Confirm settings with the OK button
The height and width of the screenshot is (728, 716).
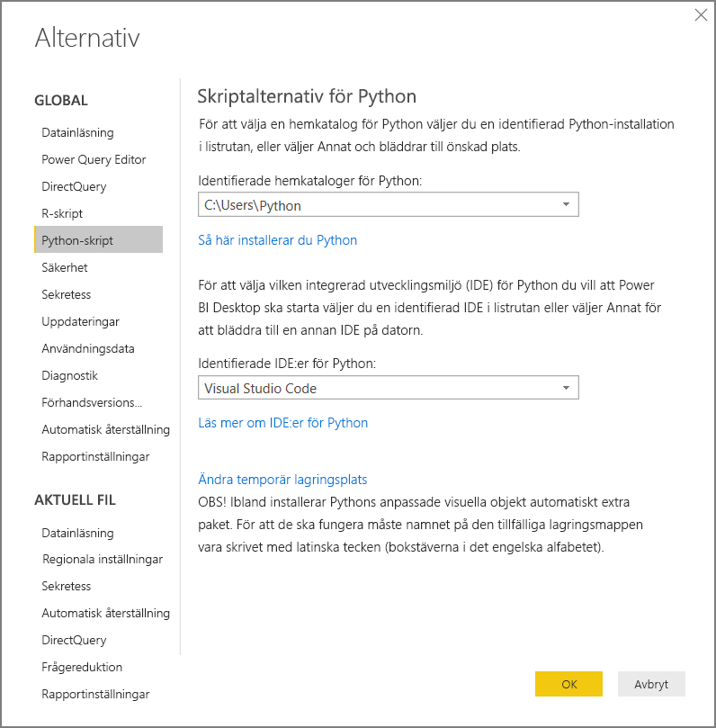tap(568, 684)
